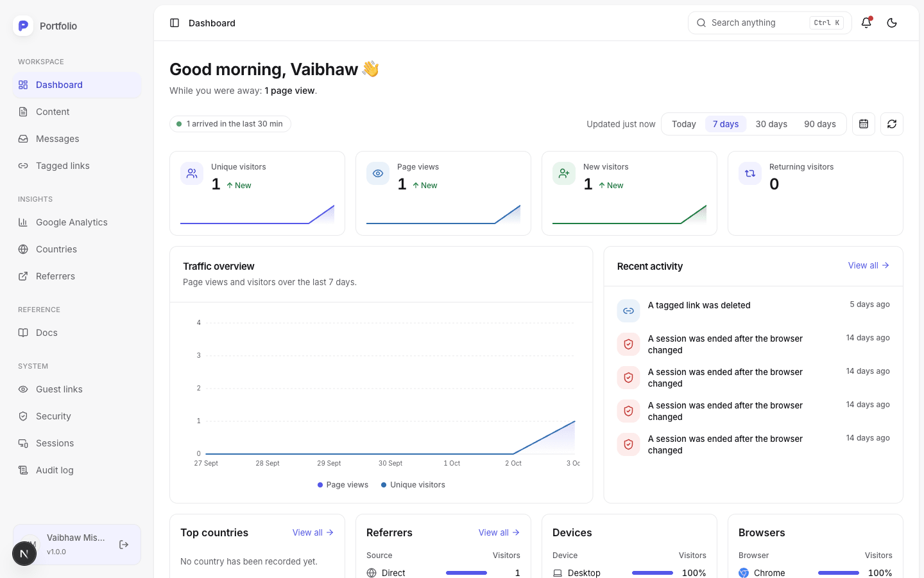Go to Tagged links page
The image size is (924, 578).
point(77,166)
